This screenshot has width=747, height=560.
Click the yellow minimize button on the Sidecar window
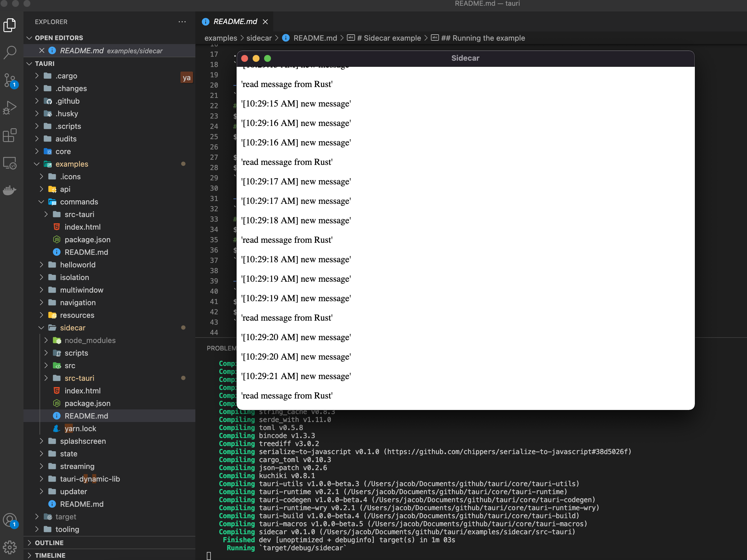click(256, 58)
